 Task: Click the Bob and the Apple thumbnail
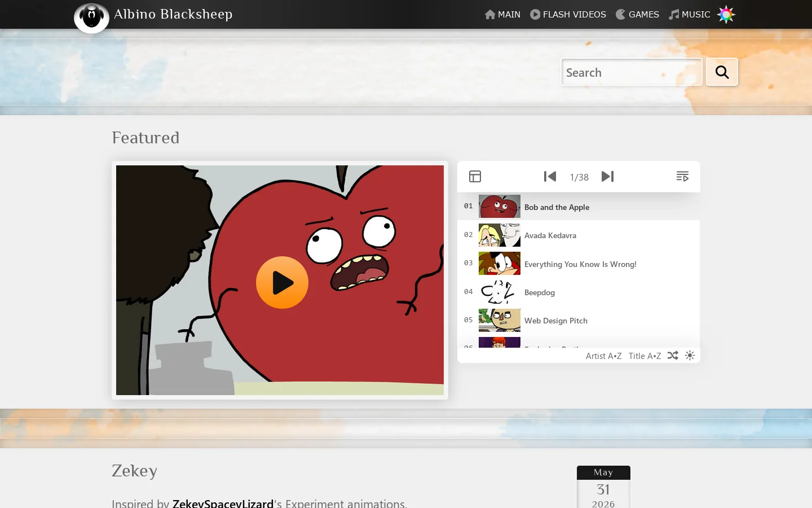(x=500, y=207)
